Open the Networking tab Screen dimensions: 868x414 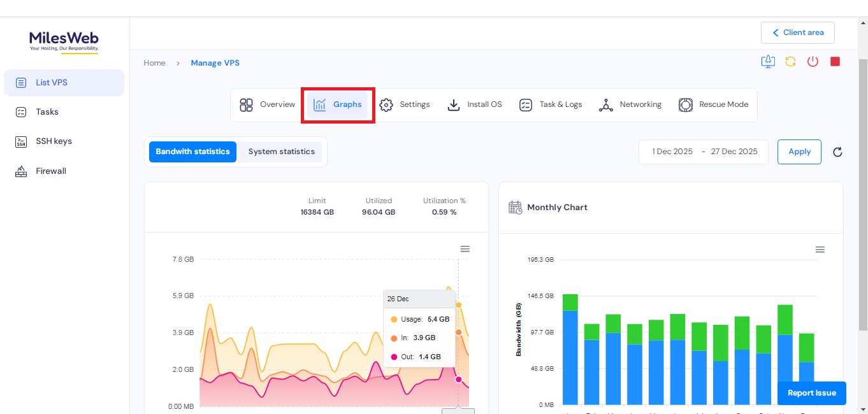click(630, 104)
